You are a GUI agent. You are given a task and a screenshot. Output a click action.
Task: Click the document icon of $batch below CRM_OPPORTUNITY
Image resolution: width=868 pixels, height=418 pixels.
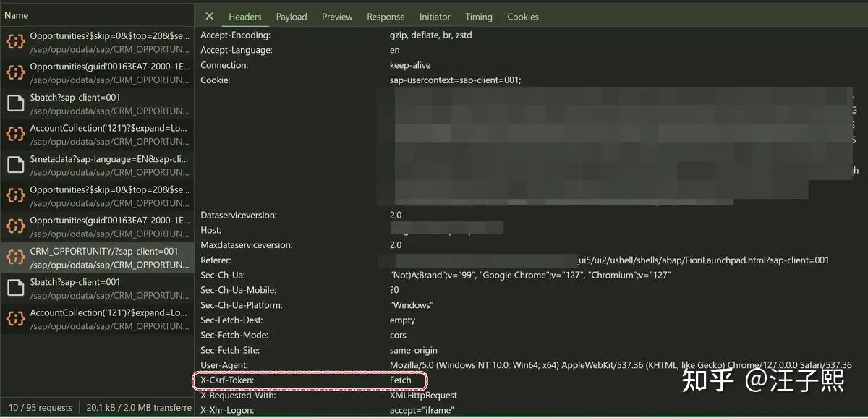tap(15, 288)
